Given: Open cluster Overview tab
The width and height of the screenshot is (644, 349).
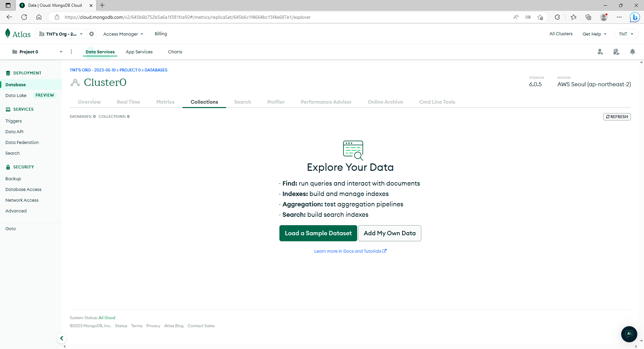Looking at the screenshot, I should [89, 102].
